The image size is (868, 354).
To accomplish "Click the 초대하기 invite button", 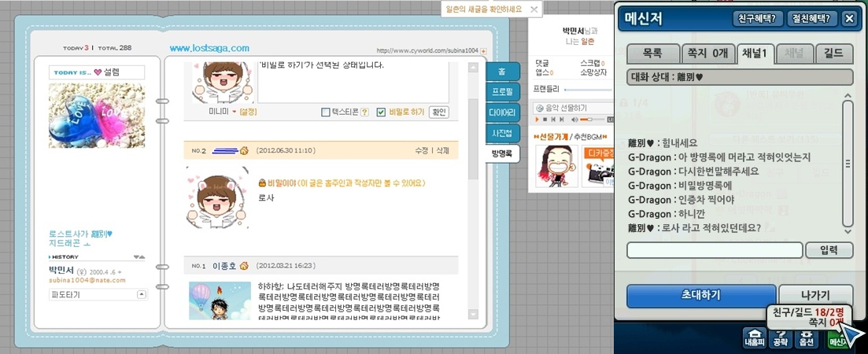I will 701,296.
